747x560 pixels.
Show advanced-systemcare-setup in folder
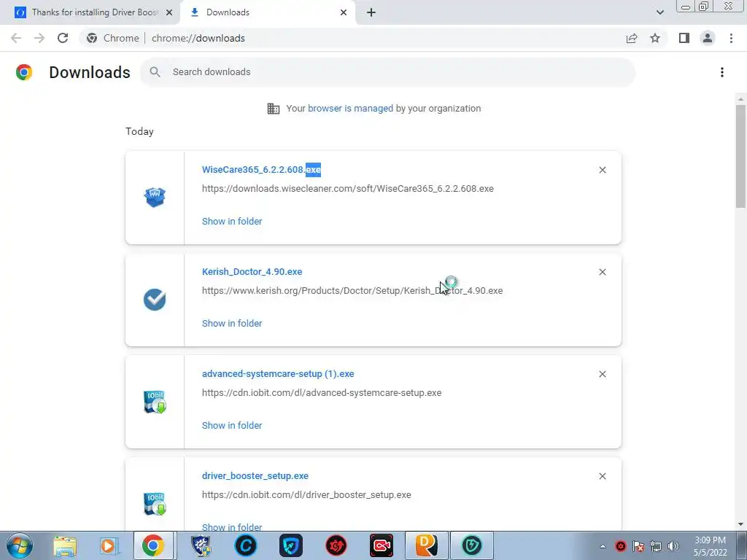click(x=232, y=425)
